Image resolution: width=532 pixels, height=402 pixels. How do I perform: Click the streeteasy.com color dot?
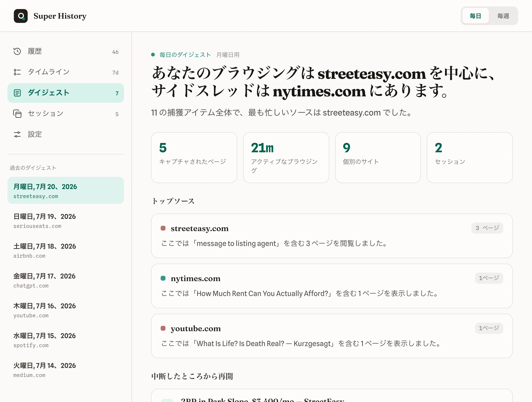tap(163, 228)
